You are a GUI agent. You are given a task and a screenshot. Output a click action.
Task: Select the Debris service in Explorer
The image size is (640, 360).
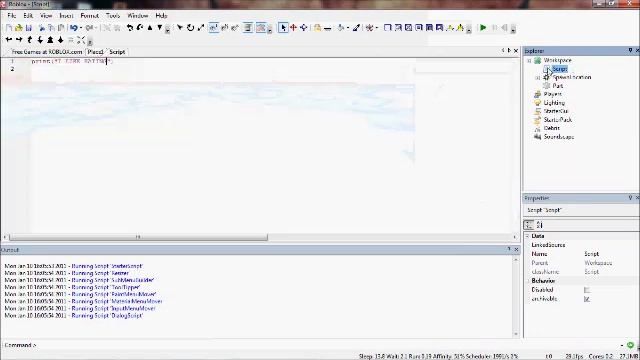551,128
